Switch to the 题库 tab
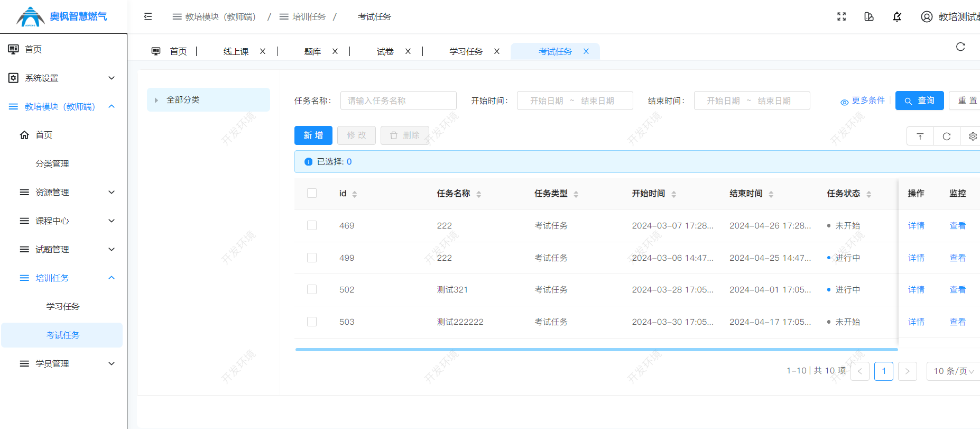 [x=313, y=51]
